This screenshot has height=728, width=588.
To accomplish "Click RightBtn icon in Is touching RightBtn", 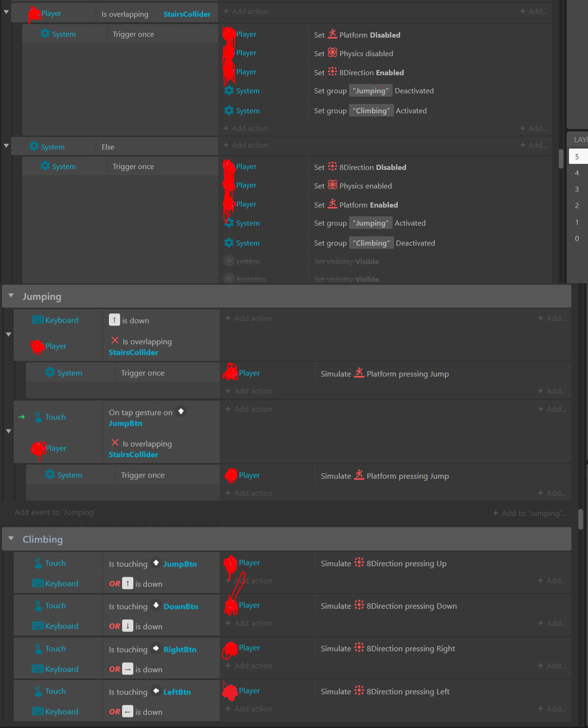I will 156,649.
